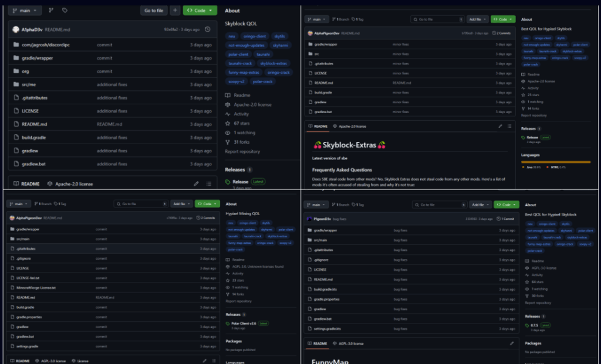Image resolution: width=601 pixels, height=364 pixels.
Task: Open main branch dropdown in Skyblock-Extras repo
Action: tap(316, 19)
